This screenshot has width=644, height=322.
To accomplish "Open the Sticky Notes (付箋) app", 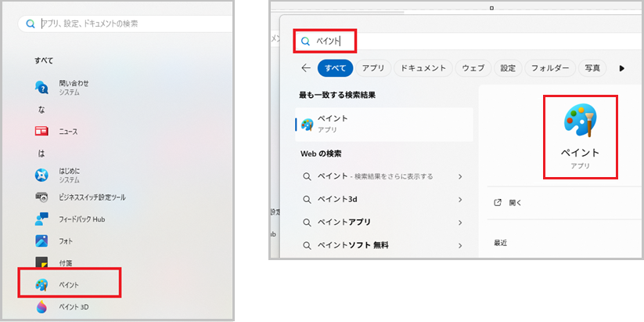I will coord(66,262).
